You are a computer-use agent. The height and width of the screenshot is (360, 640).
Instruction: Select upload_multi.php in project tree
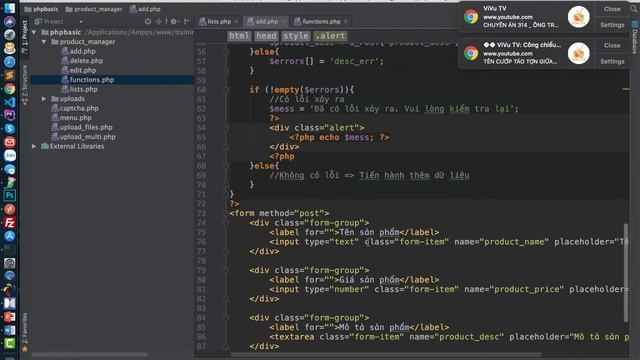(87, 137)
